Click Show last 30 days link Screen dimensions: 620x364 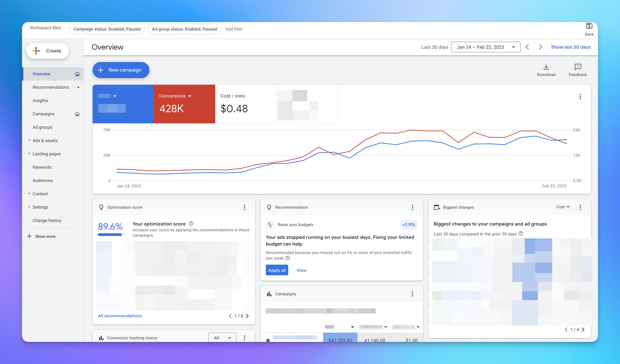coord(571,47)
